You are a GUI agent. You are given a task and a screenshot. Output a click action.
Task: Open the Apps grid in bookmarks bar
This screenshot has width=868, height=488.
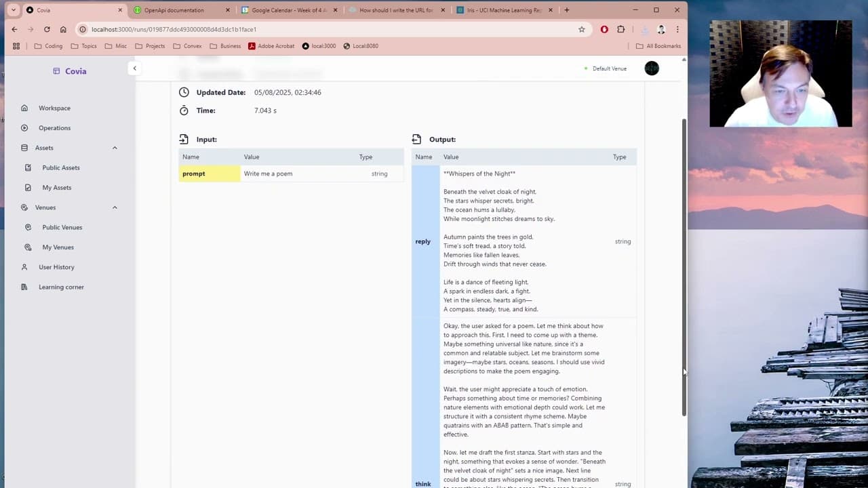tap(16, 46)
